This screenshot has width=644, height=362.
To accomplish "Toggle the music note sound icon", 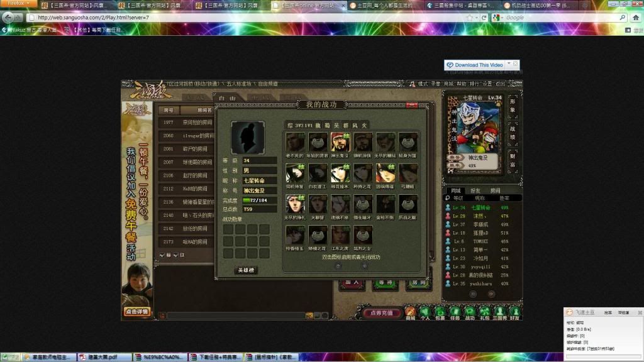I will [x=412, y=84].
